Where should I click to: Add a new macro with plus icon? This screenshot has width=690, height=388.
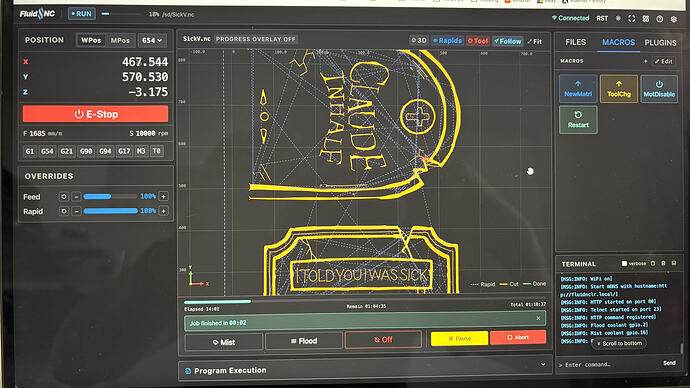[646, 61]
